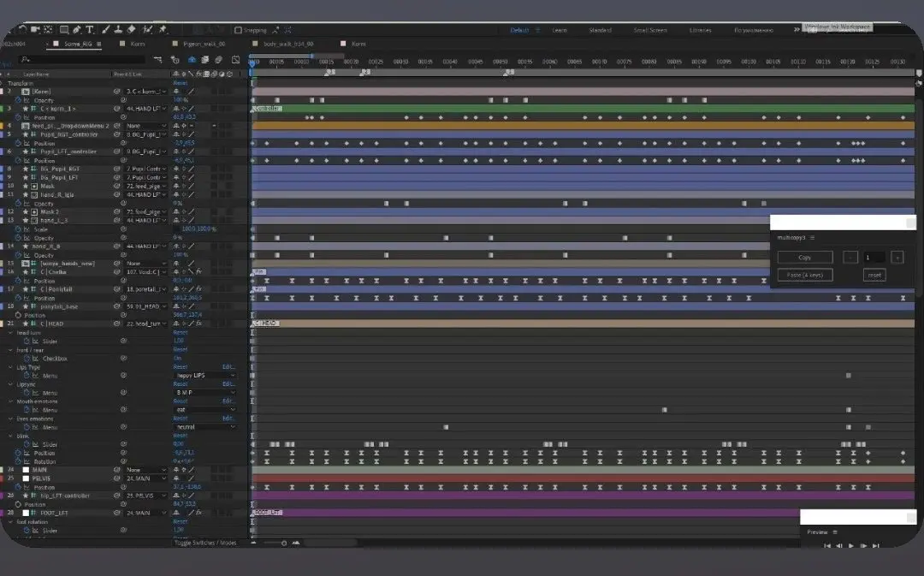924x576 pixels.
Task: Click the Composition Mini-Flowchart icon
Action: (158, 60)
